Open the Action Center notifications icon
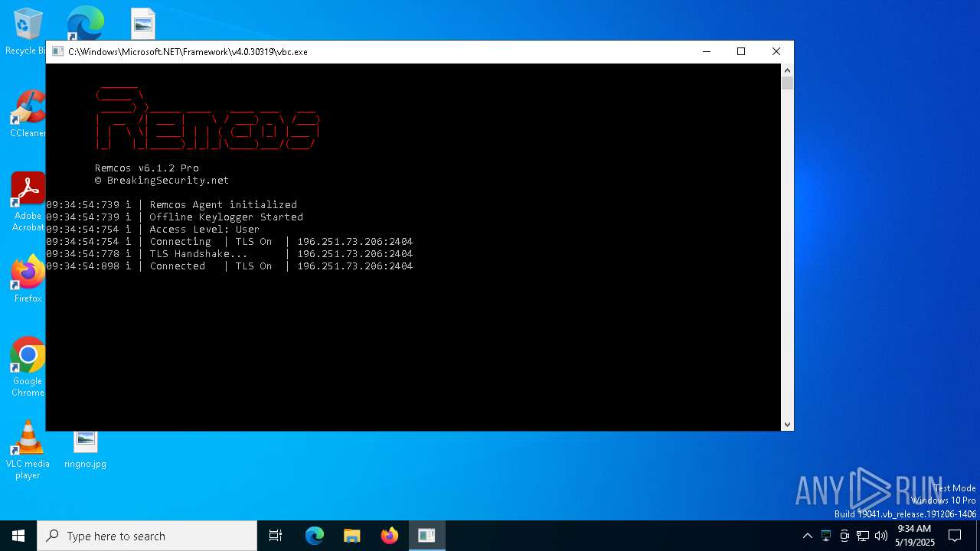This screenshot has width=980, height=551. click(x=955, y=536)
